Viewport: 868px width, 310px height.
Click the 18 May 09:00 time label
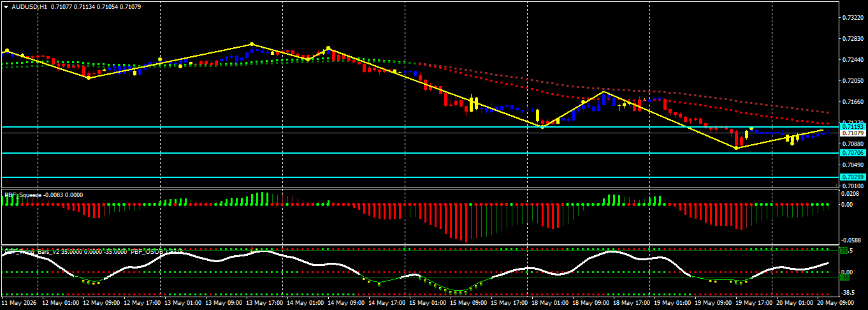point(591,302)
